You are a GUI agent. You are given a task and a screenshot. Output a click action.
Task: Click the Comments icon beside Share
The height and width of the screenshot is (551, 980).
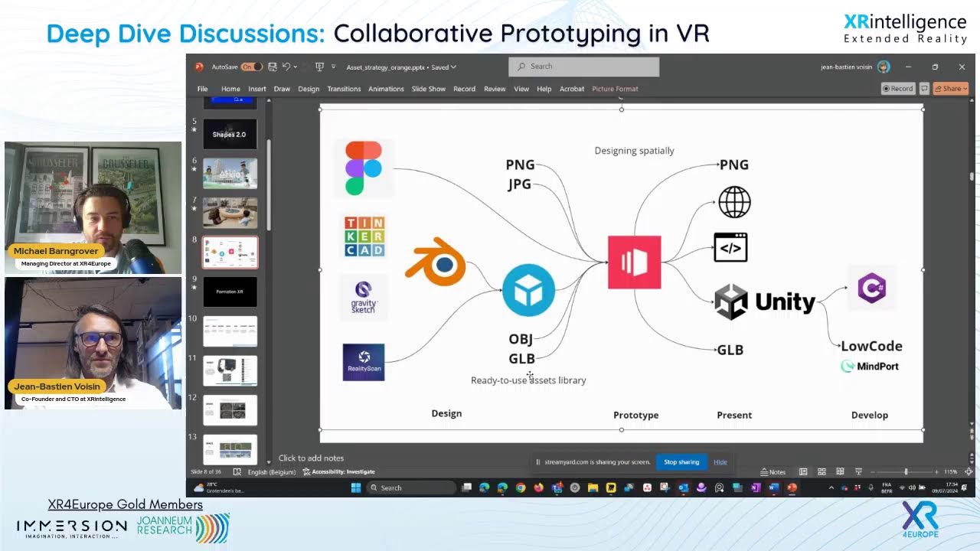coord(924,89)
